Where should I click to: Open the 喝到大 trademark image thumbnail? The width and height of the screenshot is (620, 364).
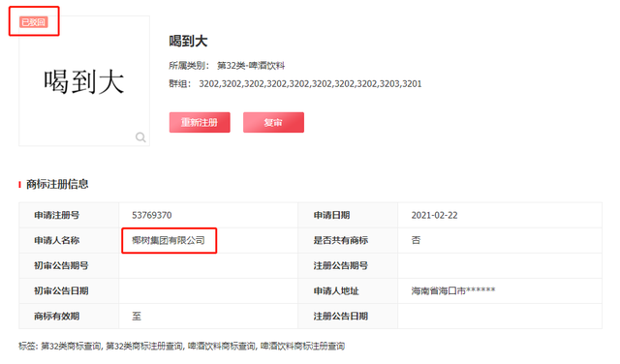[x=84, y=81]
